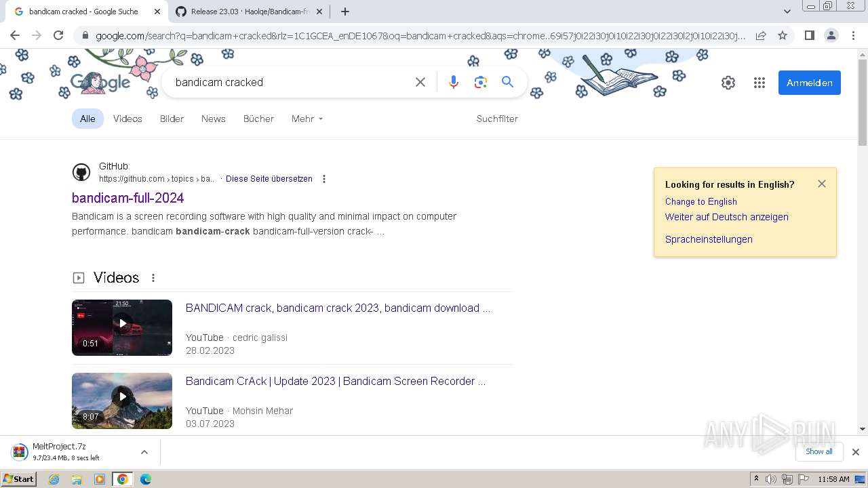Start voice search with the microphone icon
Screen dimensions: 868x488
(x=454, y=82)
